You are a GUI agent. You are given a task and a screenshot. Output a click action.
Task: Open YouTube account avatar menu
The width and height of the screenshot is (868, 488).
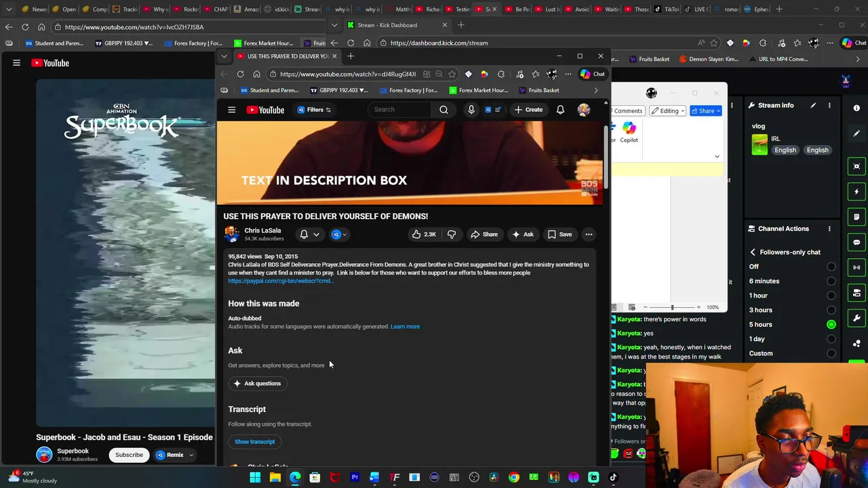[584, 110]
